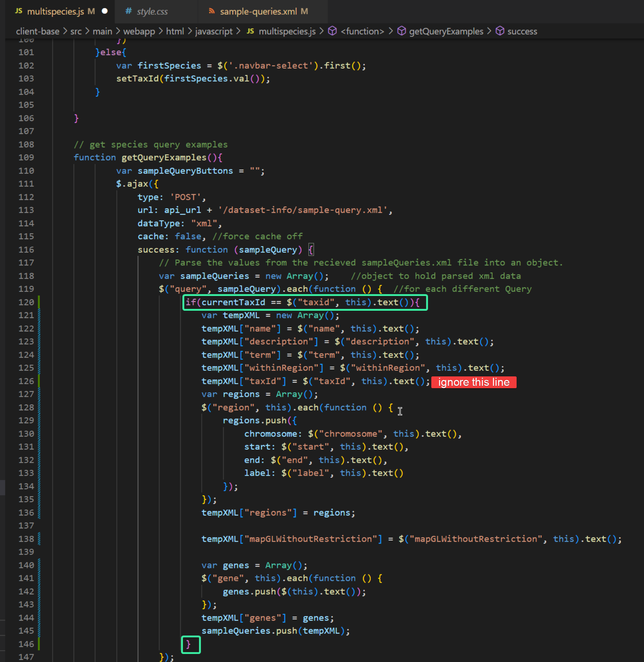Click the JS icon beside multispecies.js in breadcrumb

[x=250, y=31]
